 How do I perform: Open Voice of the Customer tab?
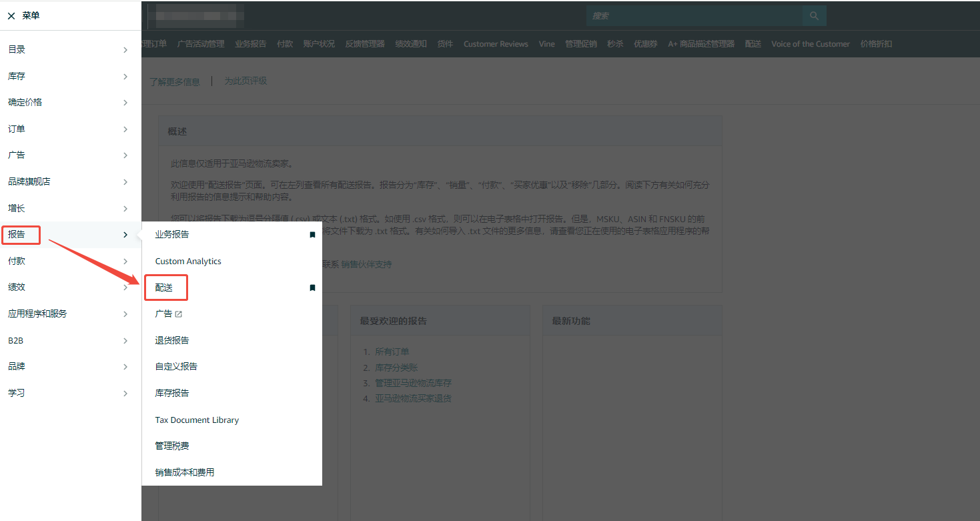(811, 44)
